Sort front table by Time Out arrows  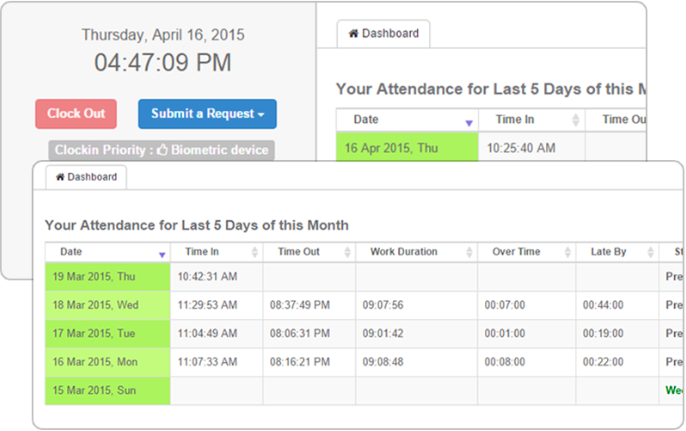pos(347,252)
